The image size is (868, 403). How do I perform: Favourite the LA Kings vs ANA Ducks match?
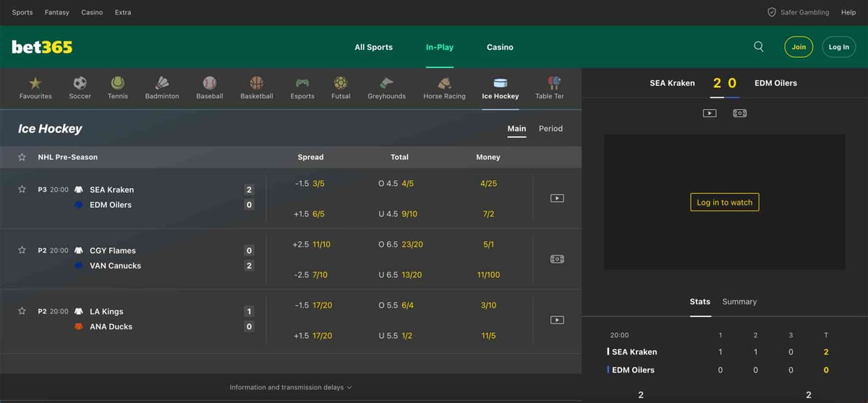(x=22, y=310)
